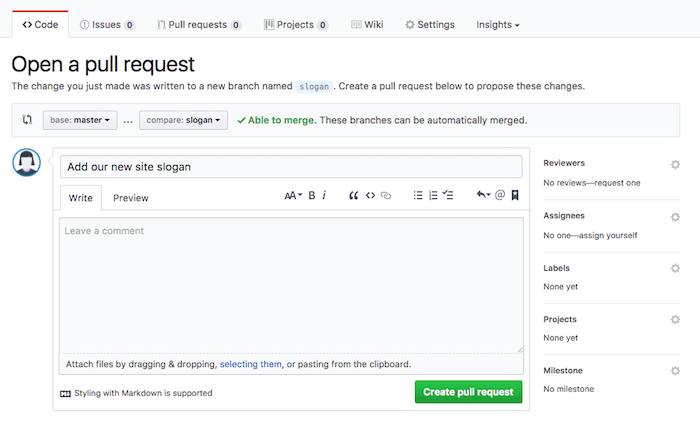
Task: Insert a quote with the quotation icon
Action: point(353,195)
